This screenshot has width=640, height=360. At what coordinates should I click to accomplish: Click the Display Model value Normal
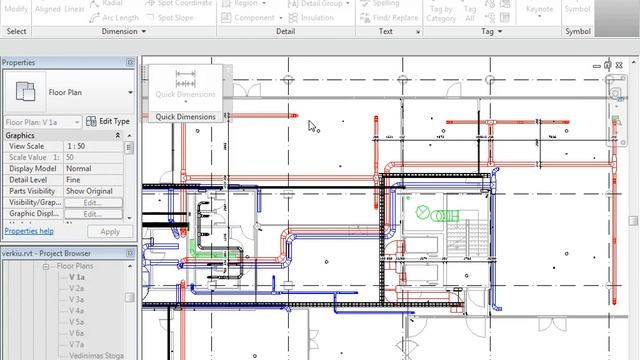tap(93, 169)
